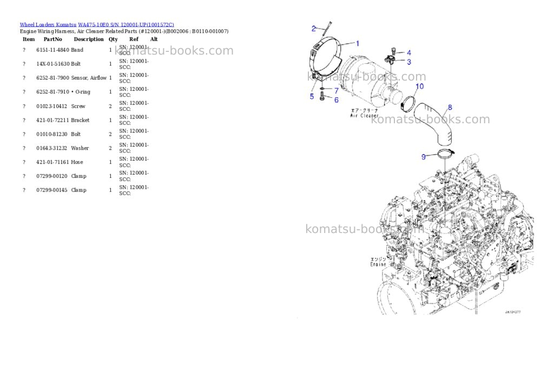Viewport: 554px width, 392px height.
Task: Click the Qty column header
Action: click(x=113, y=39)
